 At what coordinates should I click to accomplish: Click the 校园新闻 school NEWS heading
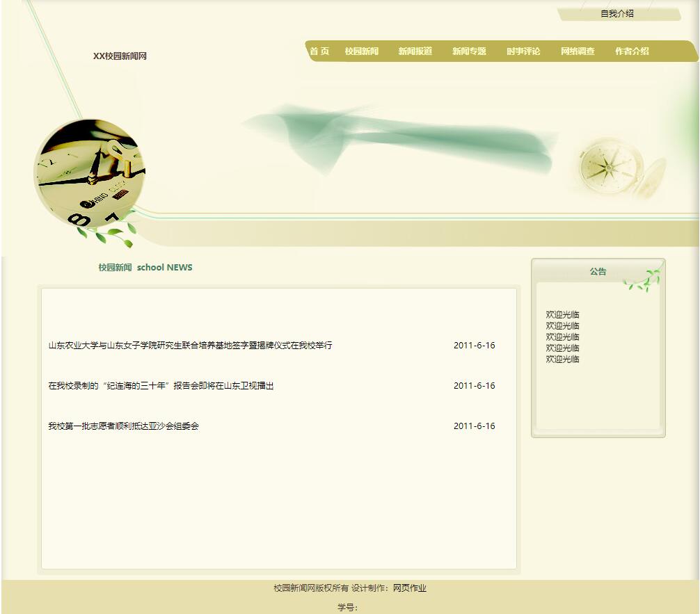coord(145,268)
